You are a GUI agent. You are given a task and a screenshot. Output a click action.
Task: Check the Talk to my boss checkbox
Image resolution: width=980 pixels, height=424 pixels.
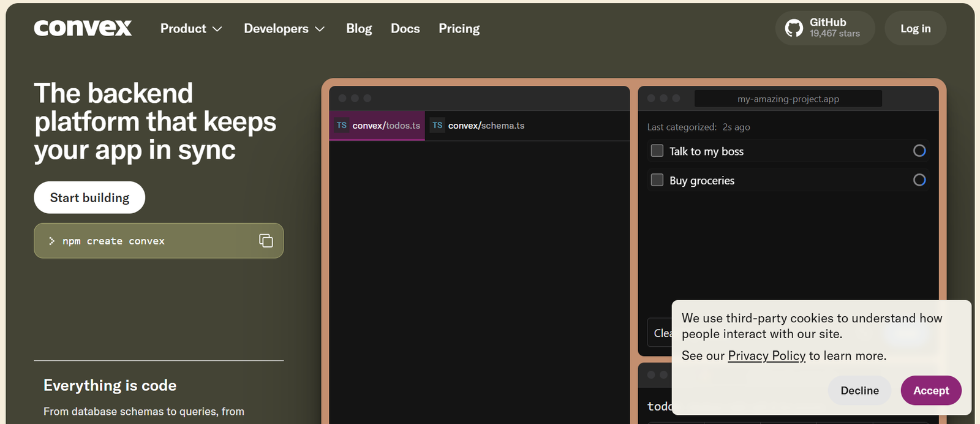coord(657,151)
